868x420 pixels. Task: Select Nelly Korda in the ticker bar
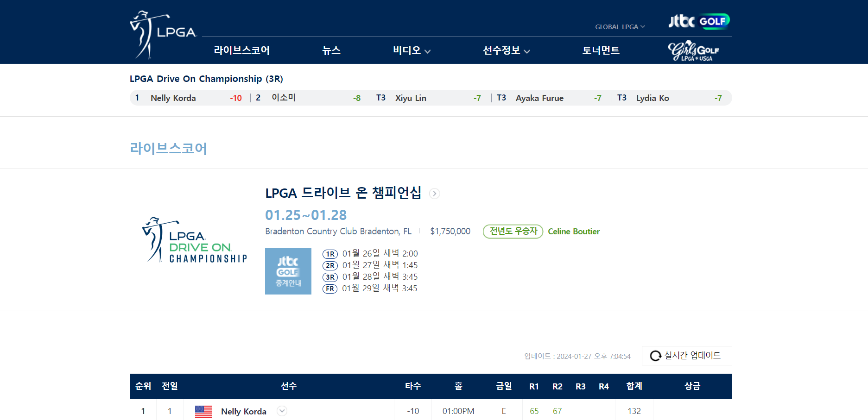pos(173,98)
